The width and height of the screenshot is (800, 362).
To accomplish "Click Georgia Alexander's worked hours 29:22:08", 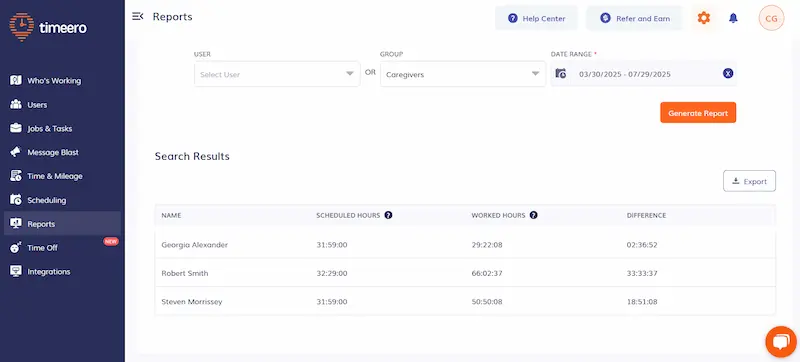I will tap(487, 245).
